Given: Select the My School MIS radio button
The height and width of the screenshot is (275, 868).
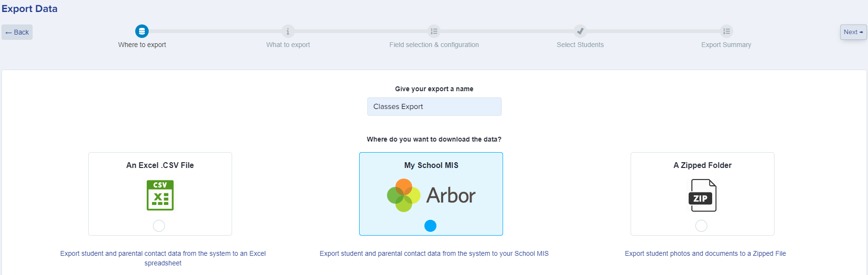Looking at the screenshot, I should tap(431, 226).
